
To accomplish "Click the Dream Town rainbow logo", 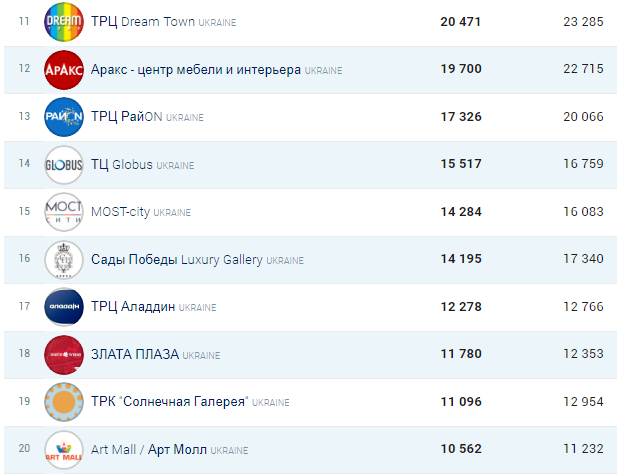I will pos(63,22).
